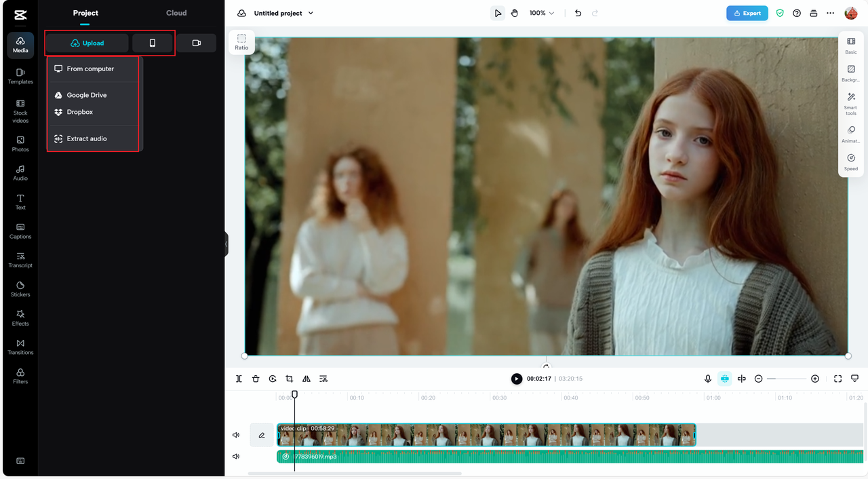Open Basic properties panel
The image size is (868, 479).
[x=851, y=45]
